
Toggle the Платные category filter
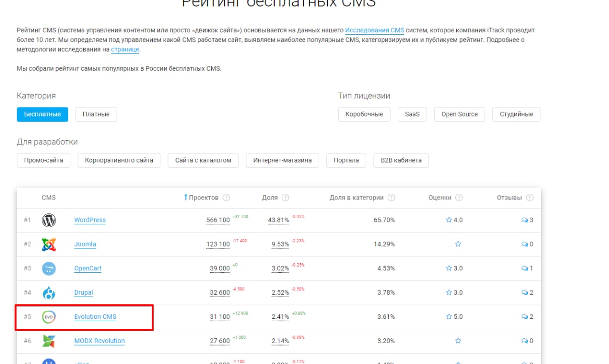(96, 114)
